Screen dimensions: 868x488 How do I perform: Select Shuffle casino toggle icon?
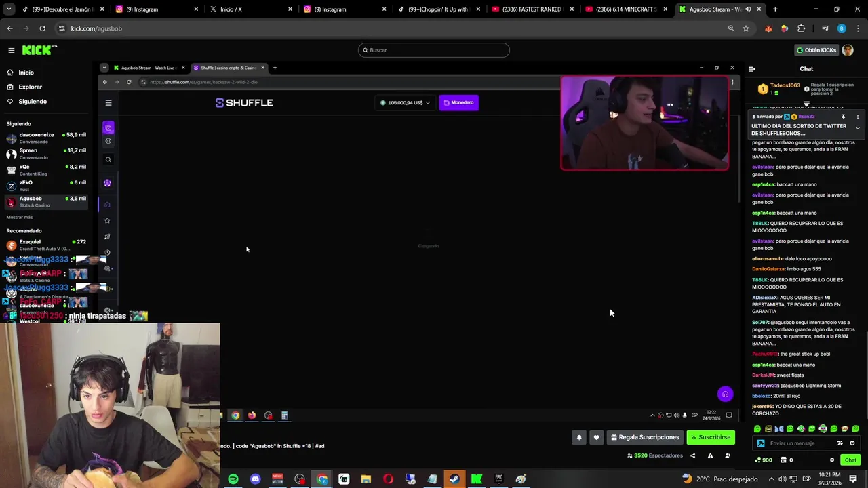point(108,127)
